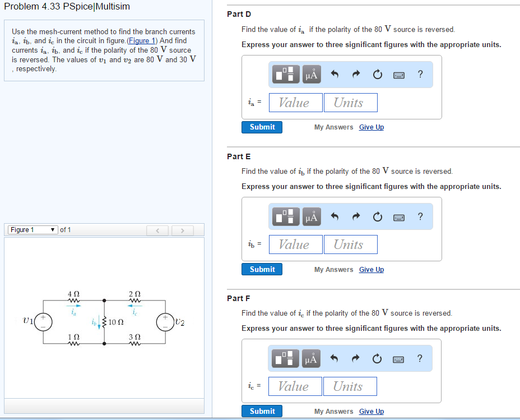The height and width of the screenshot is (420, 520).
Task: Click the keyboard input icon in Part D
Action: (x=398, y=74)
